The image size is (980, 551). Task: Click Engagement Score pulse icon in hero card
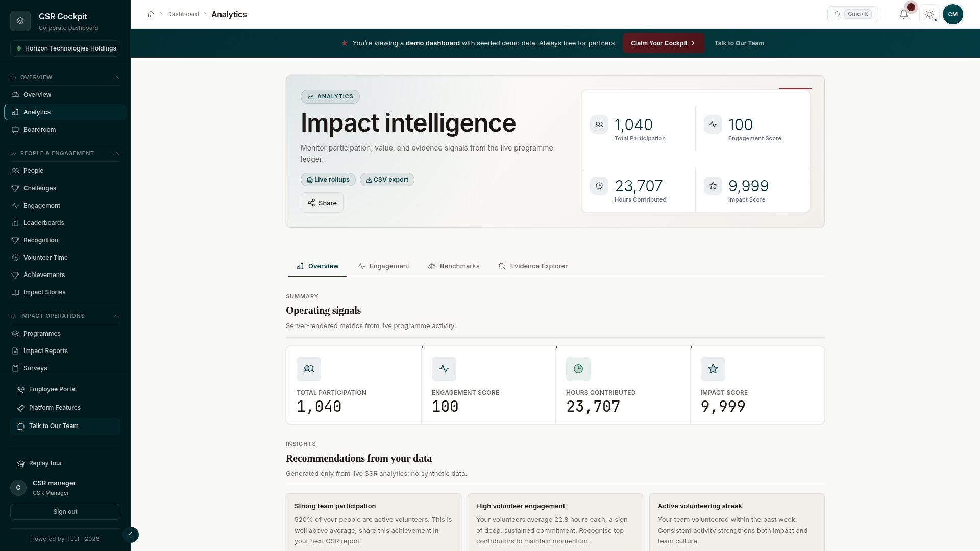[x=713, y=124]
